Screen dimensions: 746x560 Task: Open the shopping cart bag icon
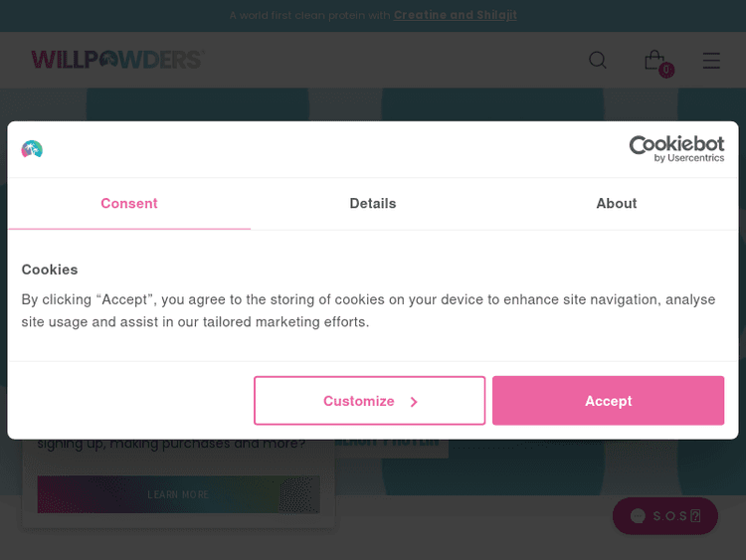[653, 60]
